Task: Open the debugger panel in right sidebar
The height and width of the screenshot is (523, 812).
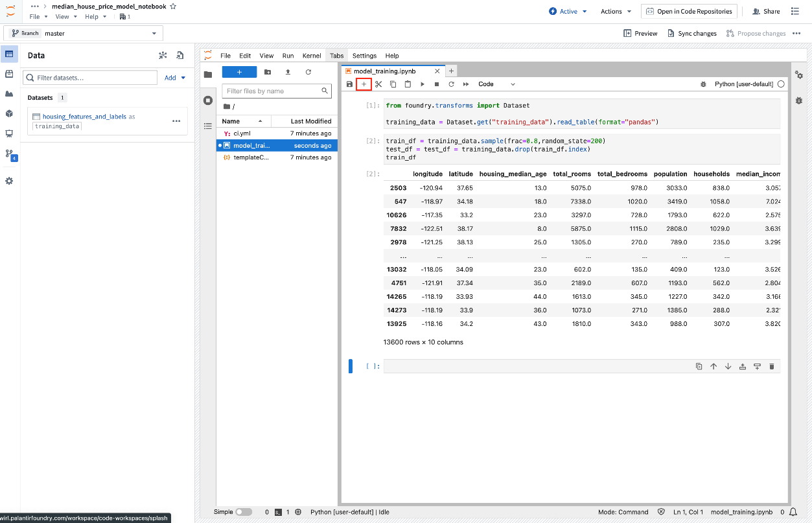Action: pos(799,100)
